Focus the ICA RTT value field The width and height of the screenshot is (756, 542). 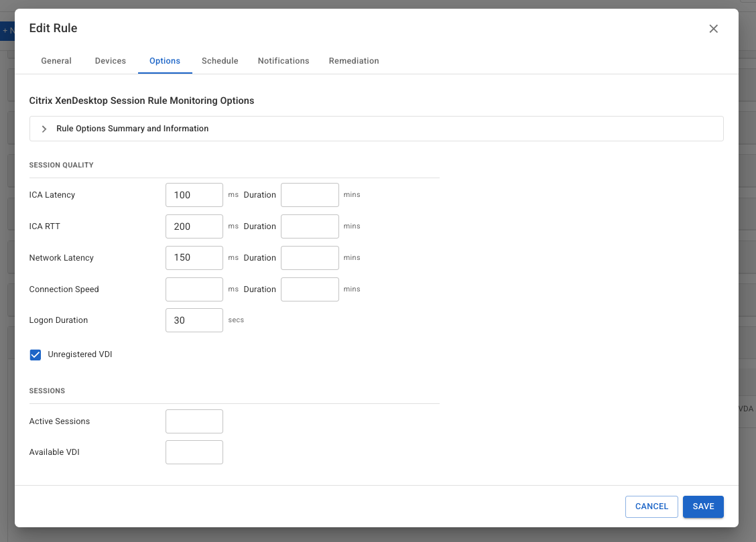point(194,226)
